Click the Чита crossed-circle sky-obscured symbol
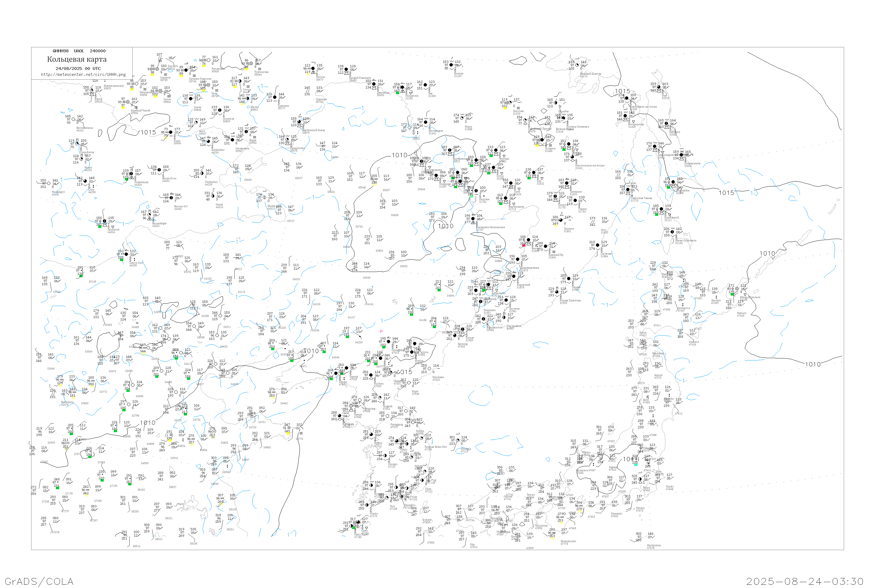The image size is (882, 588). click(x=208, y=85)
